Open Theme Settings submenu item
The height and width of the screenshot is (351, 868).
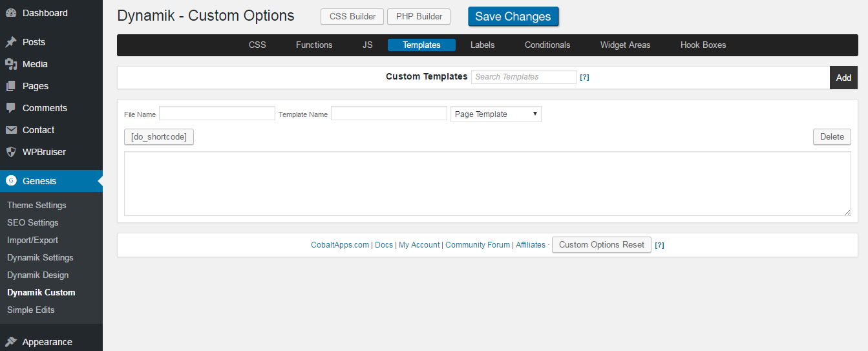[x=37, y=205]
